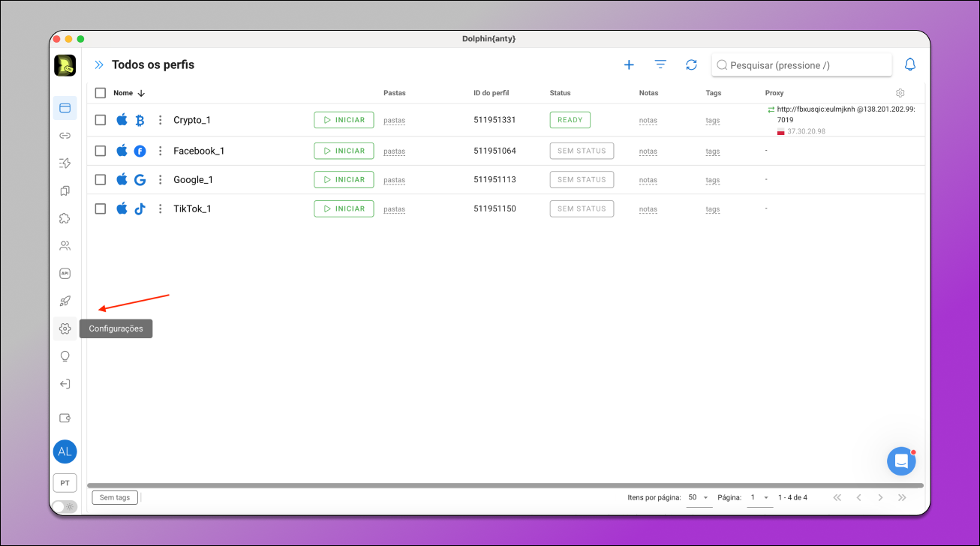Click the lightbulb icon in sidebar
The image size is (980, 546).
tap(65, 356)
